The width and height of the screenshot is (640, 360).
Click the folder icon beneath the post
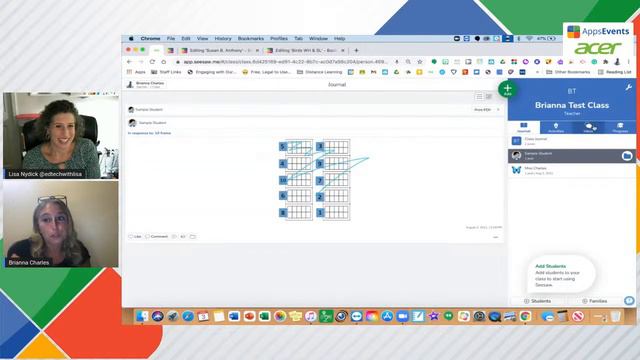(x=193, y=236)
